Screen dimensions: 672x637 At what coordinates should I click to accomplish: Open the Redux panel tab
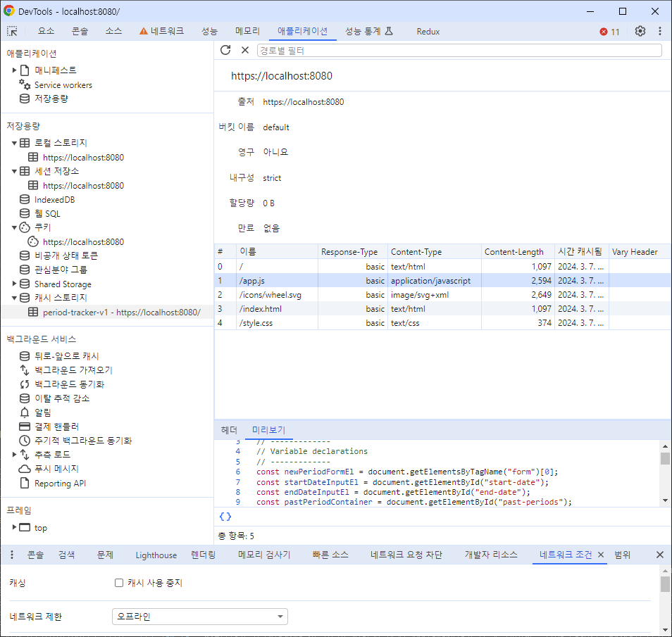coord(428,32)
